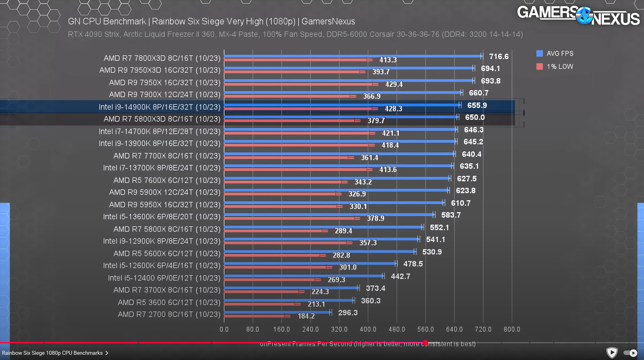This screenshot has width=644, height=360.
Task: Click the 'AMD R5 5600X 6C/12T (10/23)' label
Action: click(x=167, y=253)
